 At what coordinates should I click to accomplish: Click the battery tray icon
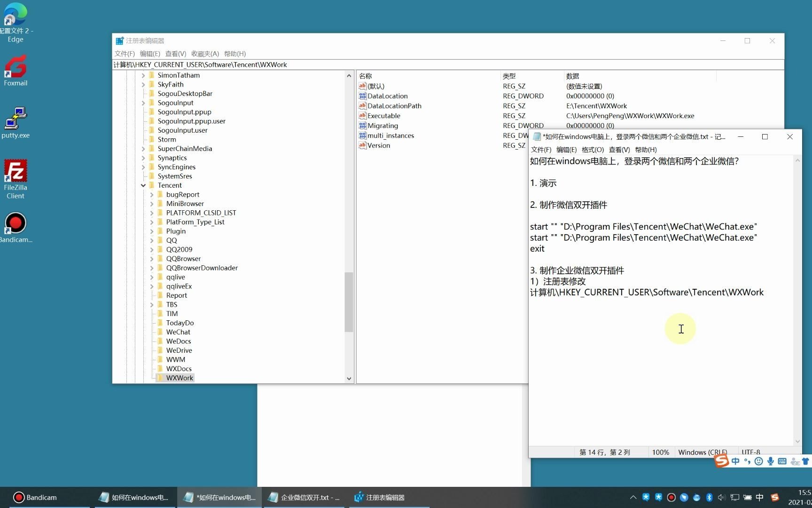pos(747,497)
